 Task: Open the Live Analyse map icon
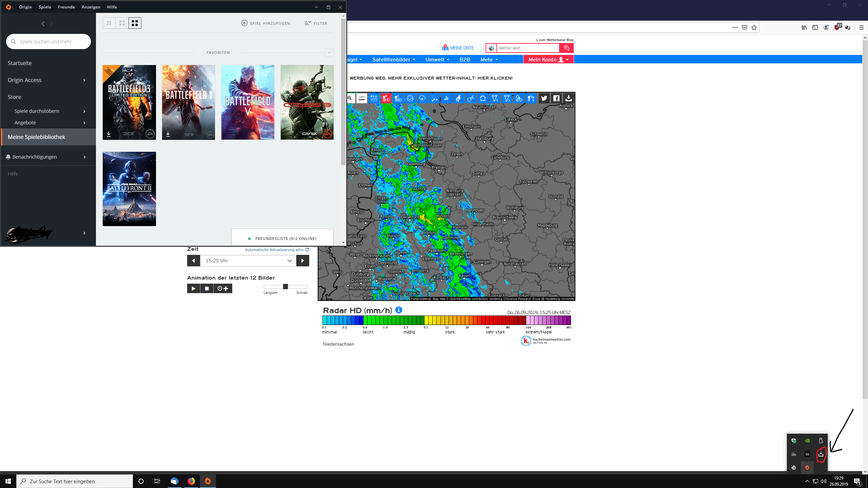(x=374, y=99)
